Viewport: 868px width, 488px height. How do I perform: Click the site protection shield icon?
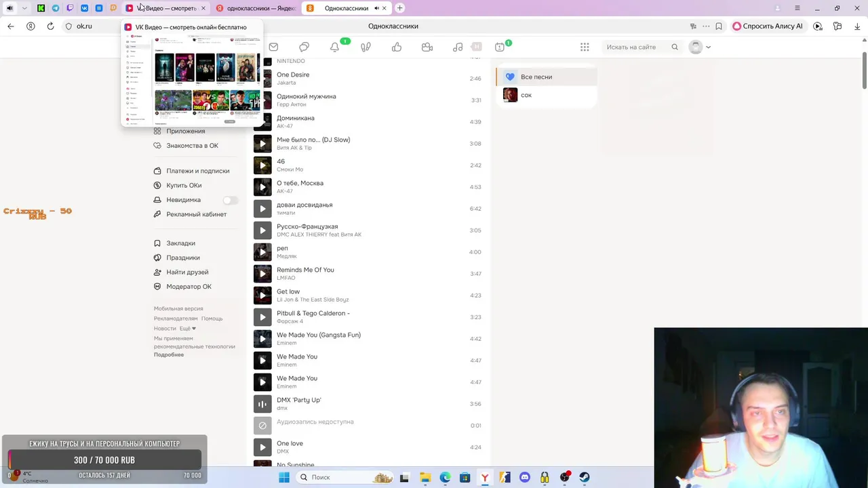coord(68,26)
